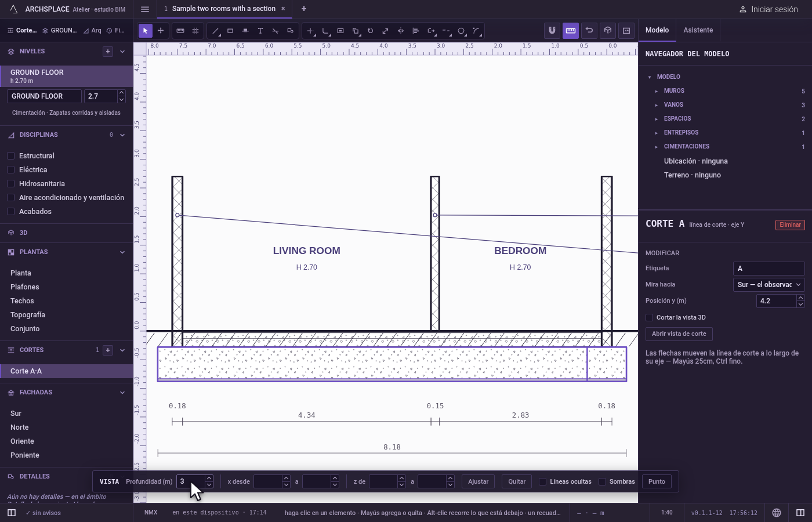Viewport: 812px width, 522px height.
Task: Collapse the PLANTAS section chevron
Action: [122, 252]
